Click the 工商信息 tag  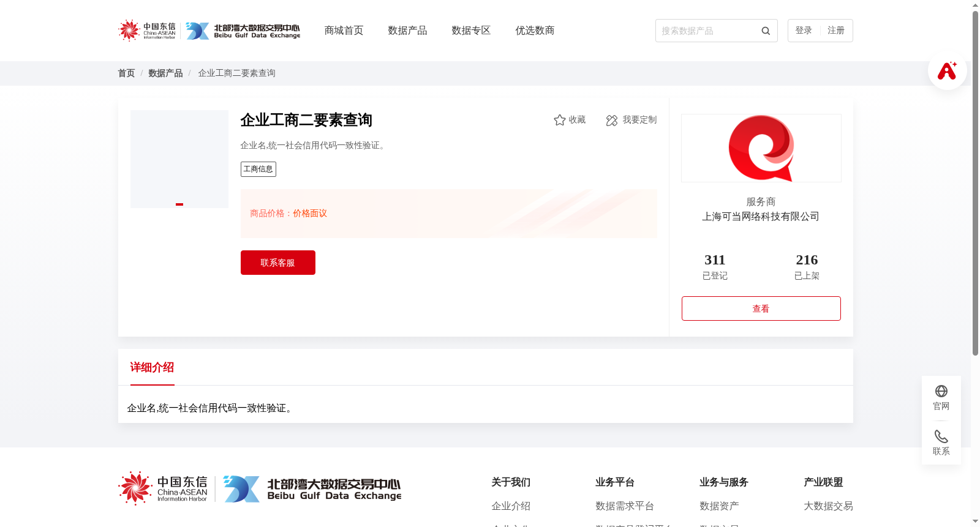258,169
